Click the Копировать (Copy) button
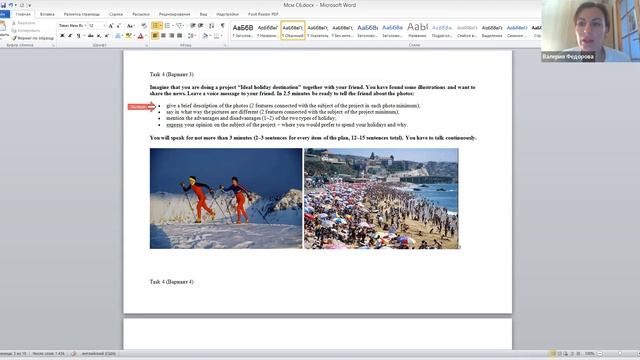640x360 pixels. click(26, 31)
